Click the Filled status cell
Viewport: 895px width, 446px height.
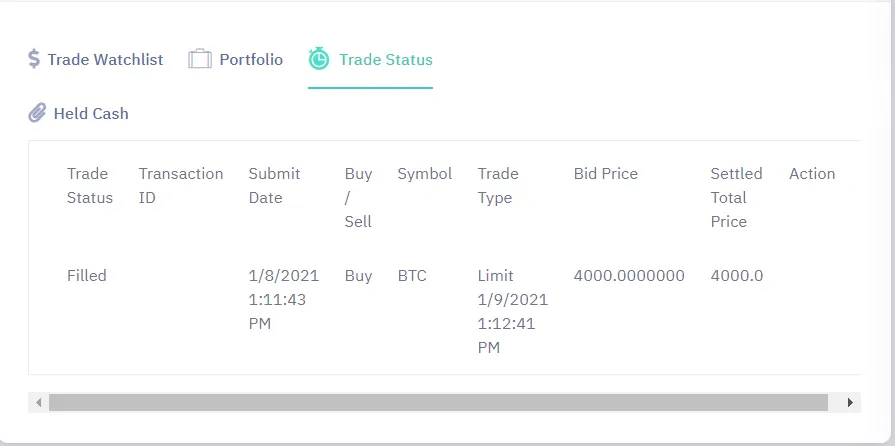point(87,276)
